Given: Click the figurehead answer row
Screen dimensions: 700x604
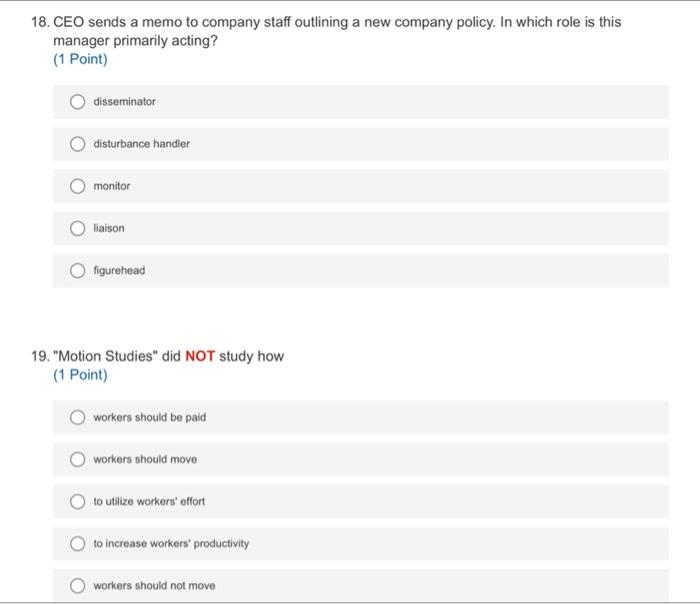Looking at the screenshot, I should [x=361, y=271].
